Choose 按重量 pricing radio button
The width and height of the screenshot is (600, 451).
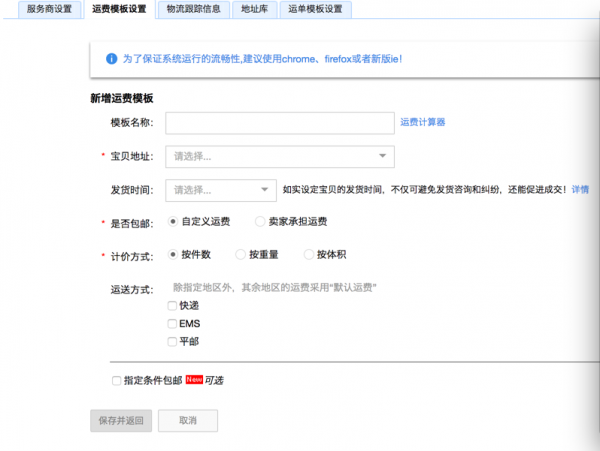click(x=239, y=255)
